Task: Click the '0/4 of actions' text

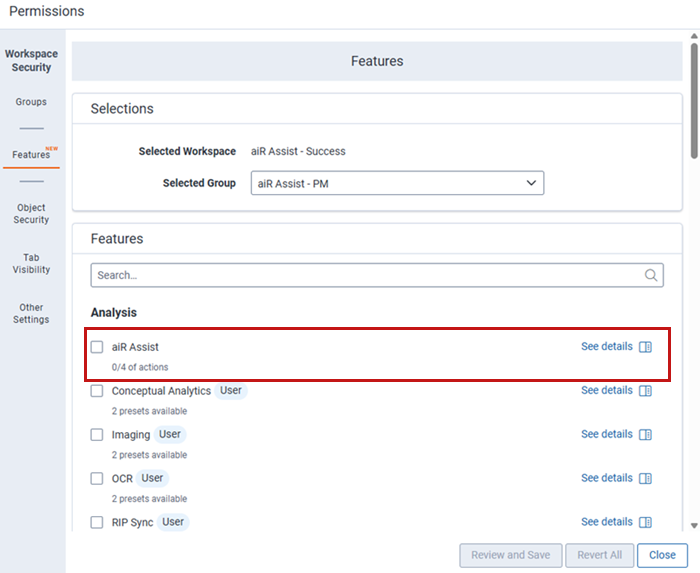Action: tap(140, 367)
